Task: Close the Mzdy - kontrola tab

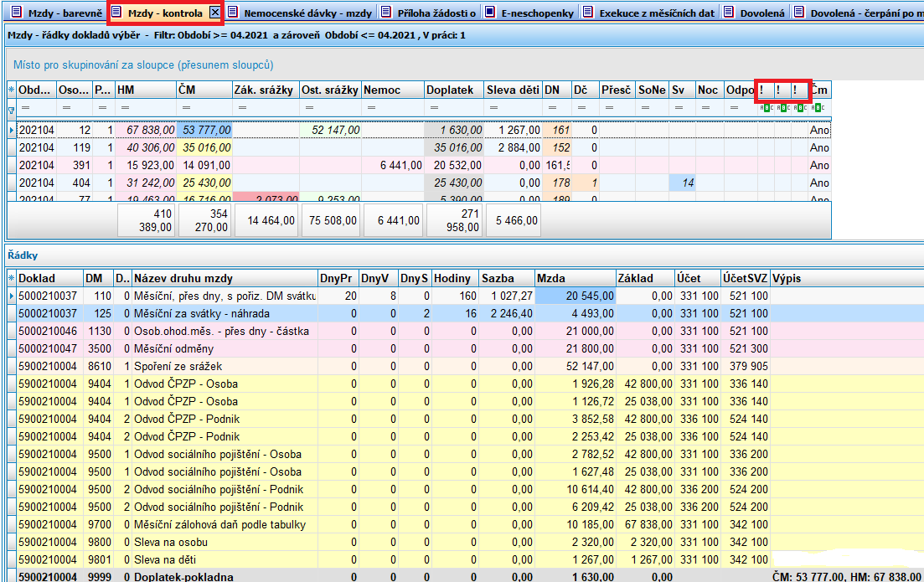Action: tap(214, 13)
